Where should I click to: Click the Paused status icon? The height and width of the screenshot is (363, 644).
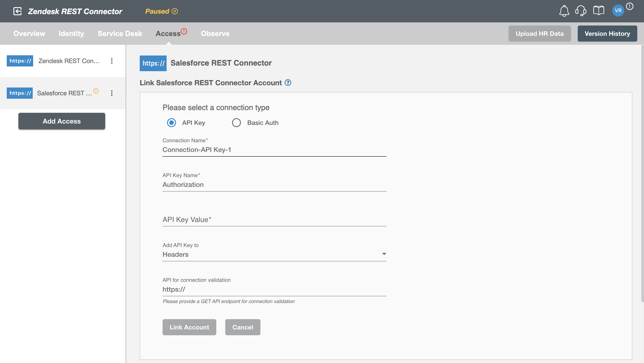coord(175,11)
